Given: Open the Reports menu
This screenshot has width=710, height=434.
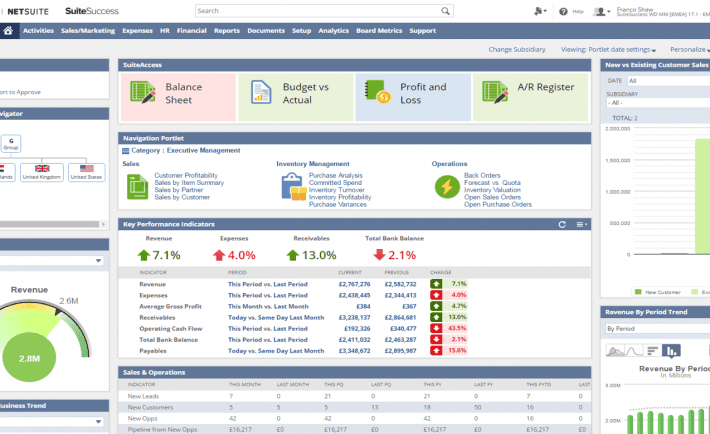Looking at the screenshot, I should point(226,31).
